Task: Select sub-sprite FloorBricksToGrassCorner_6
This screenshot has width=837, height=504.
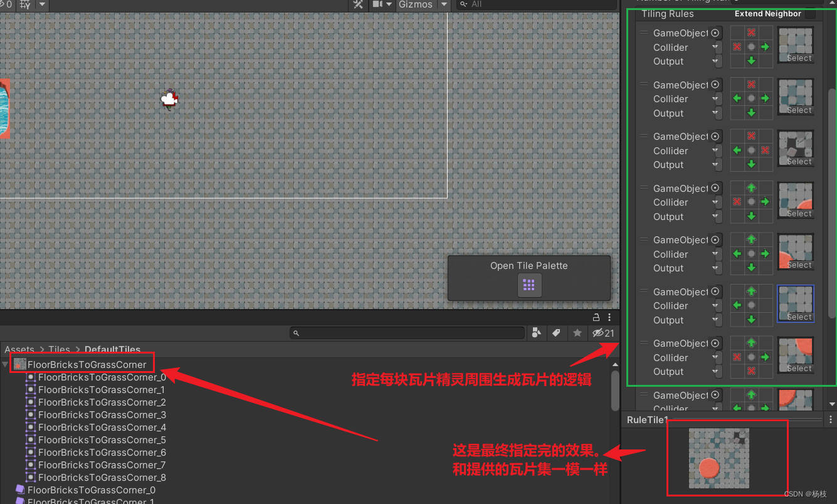Action: click(x=102, y=453)
